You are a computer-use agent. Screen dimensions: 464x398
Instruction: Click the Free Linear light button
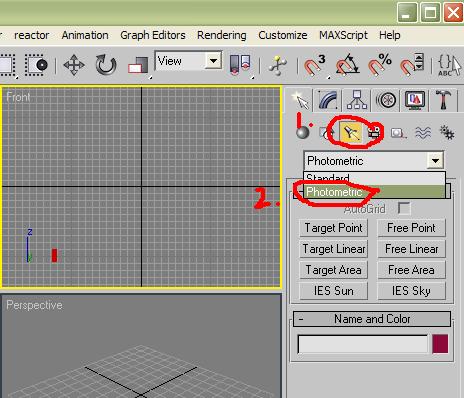coord(411,249)
